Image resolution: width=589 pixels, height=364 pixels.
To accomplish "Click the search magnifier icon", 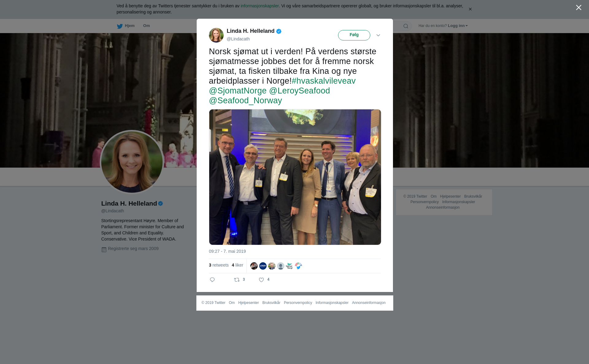I will (x=406, y=26).
